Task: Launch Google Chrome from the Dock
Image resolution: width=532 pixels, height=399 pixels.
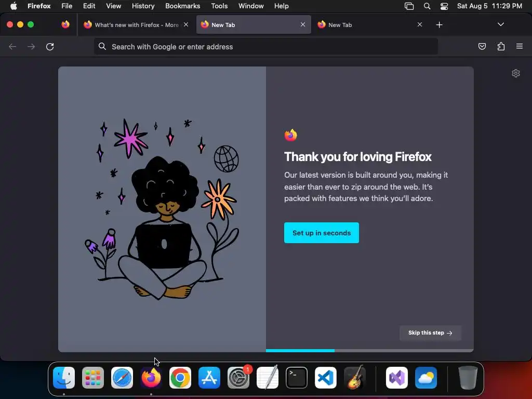Action: [x=180, y=378]
